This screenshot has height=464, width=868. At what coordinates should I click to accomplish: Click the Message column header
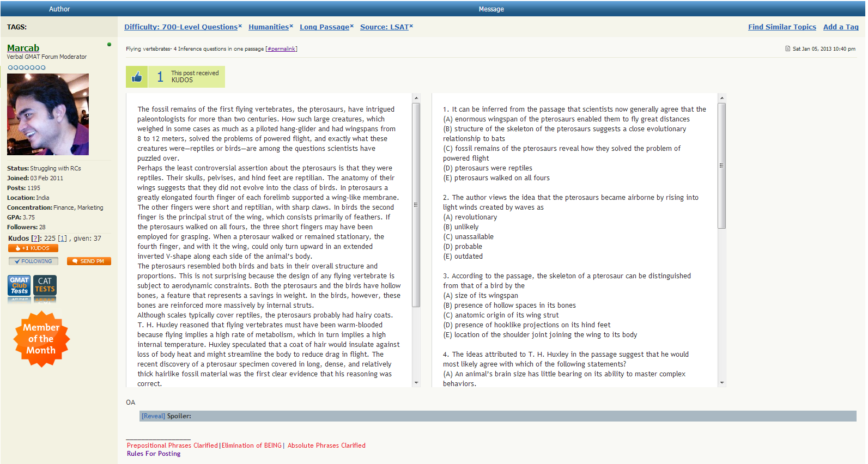491,9
